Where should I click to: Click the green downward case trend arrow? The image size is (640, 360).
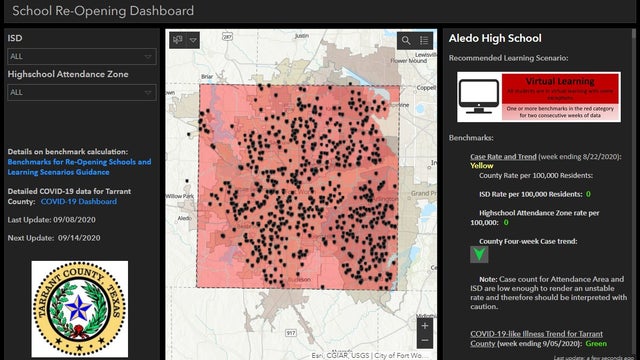[479, 254]
